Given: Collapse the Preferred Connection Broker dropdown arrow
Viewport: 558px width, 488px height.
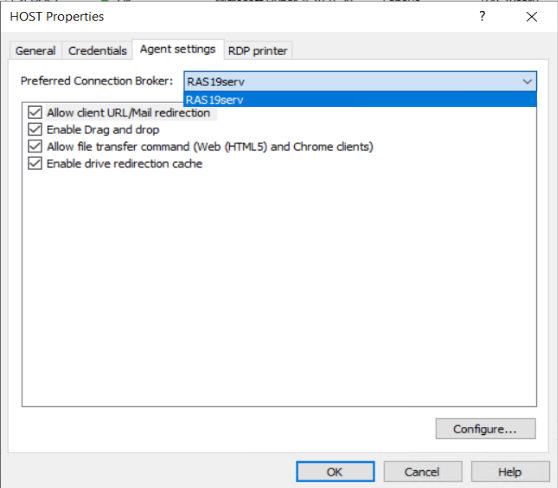Looking at the screenshot, I should [x=527, y=82].
